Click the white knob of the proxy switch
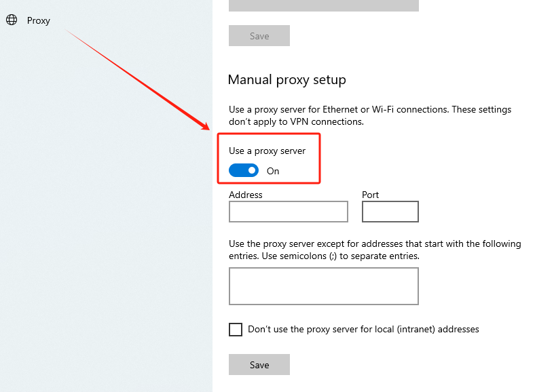The width and height of the screenshot is (535, 392). tap(252, 171)
